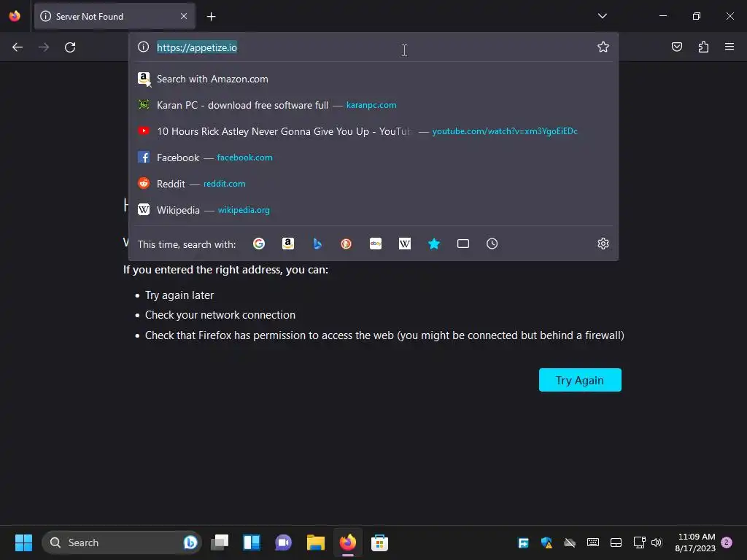Go back to the previous page
The height and width of the screenshot is (560, 747).
coord(18,47)
